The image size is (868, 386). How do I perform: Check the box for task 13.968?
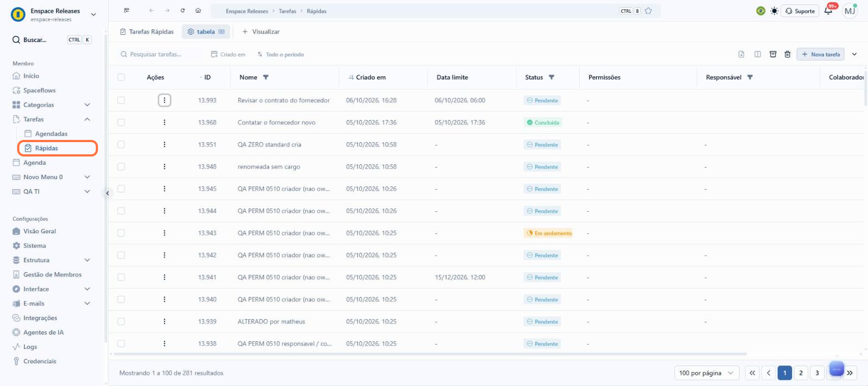(121, 122)
